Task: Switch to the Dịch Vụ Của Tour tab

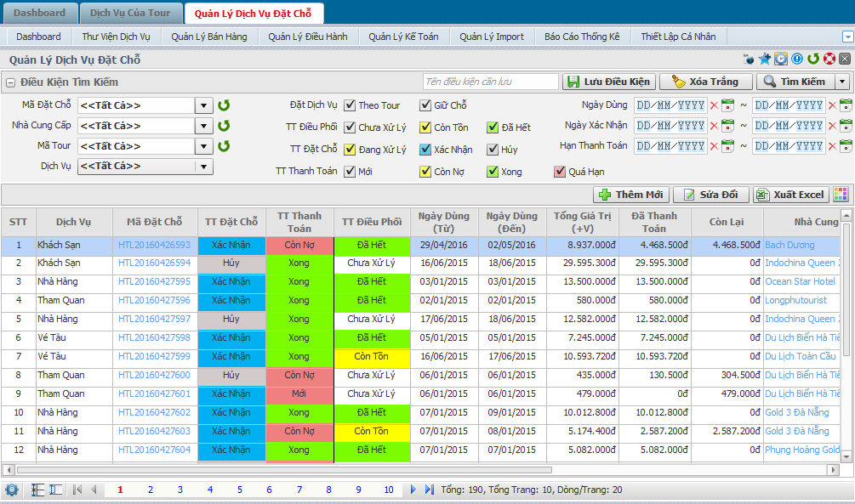Action: click(x=131, y=13)
